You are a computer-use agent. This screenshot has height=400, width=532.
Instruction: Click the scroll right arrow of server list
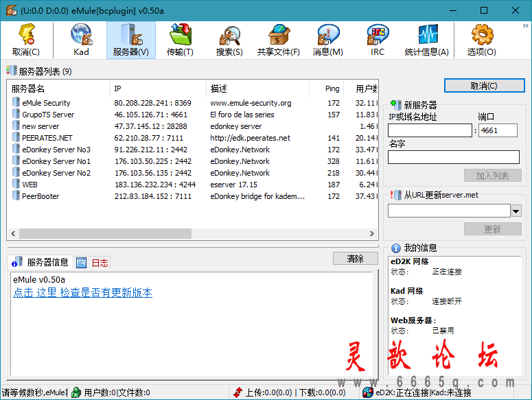[372, 233]
